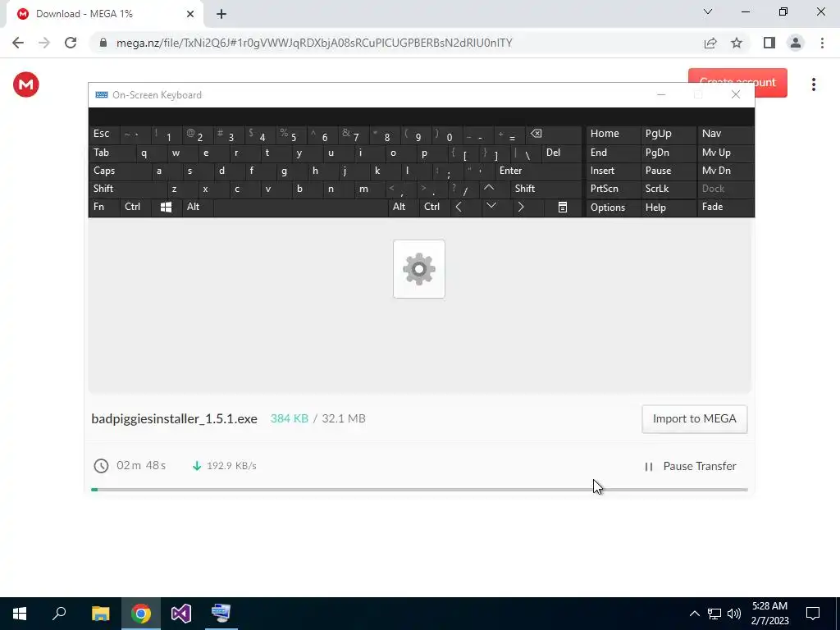Click Tab key on keyboard
This screenshot has height=630, width=840.
click(112, 153)
